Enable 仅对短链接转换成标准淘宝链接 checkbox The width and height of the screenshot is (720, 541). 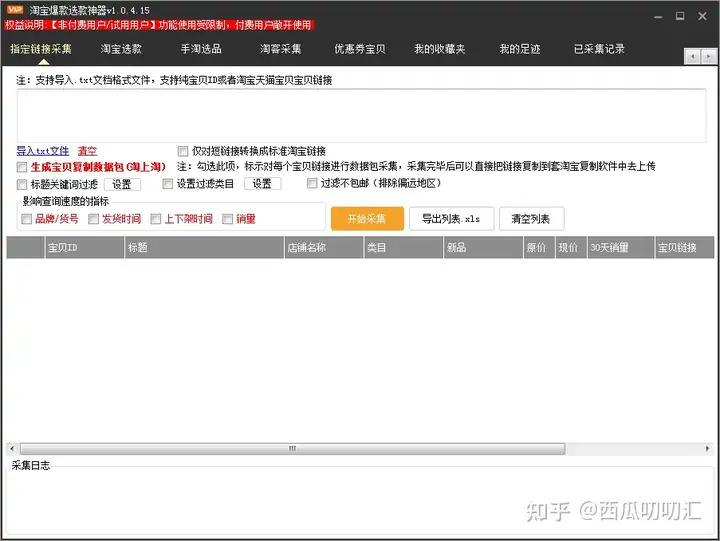click(x=183, y=151)
